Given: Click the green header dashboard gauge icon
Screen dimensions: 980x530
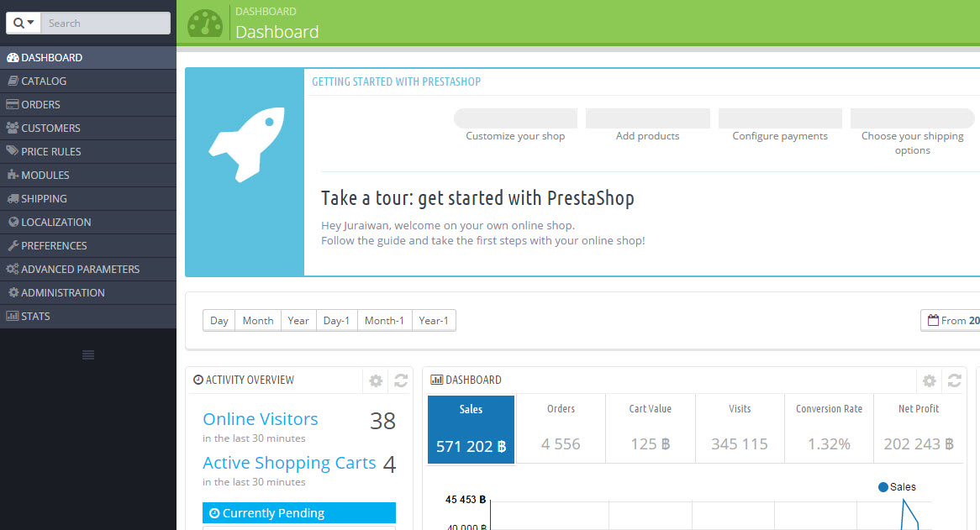Looking at the screenshot, I should click(205, 24).
